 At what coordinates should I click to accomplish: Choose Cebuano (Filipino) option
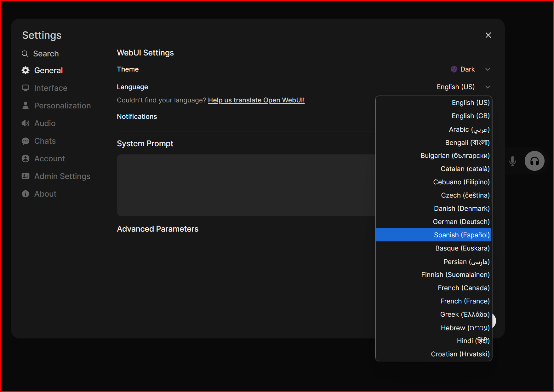pyautogui.click(x=433, y=182)
